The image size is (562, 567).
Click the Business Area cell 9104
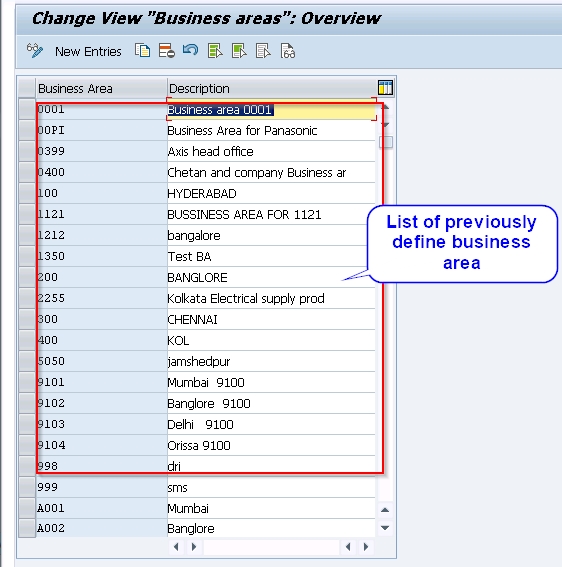[101, 445]
